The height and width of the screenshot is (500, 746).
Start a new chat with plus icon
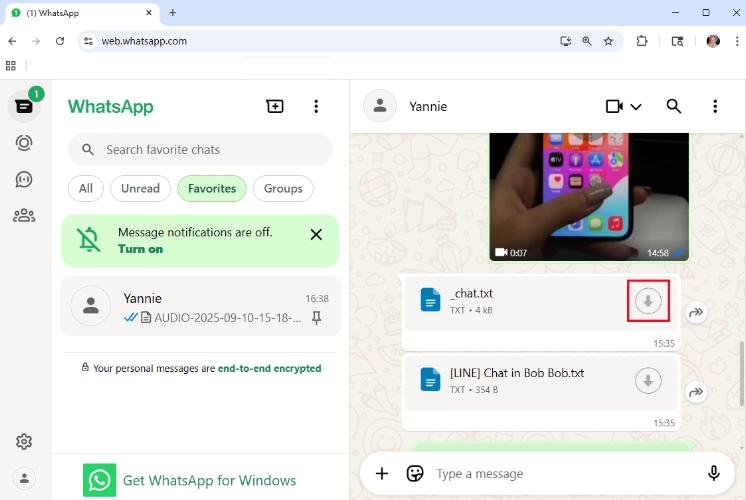click(275, 107)
